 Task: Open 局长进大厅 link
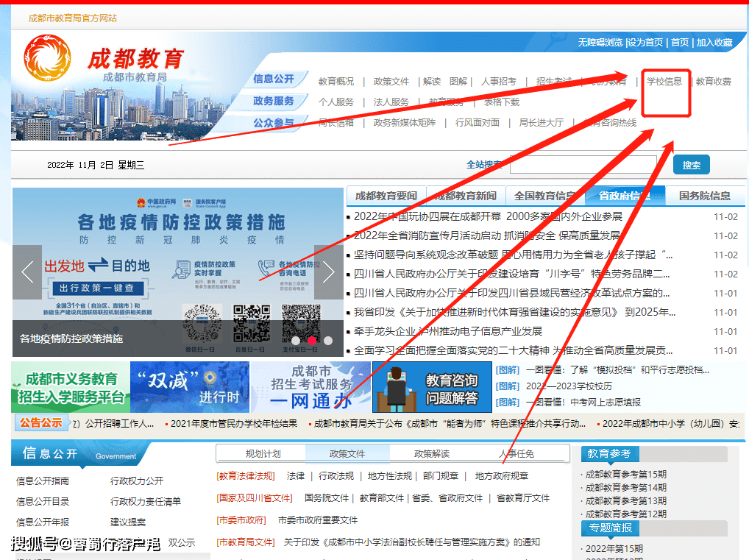pyautogui.click(x=542, y=123)
